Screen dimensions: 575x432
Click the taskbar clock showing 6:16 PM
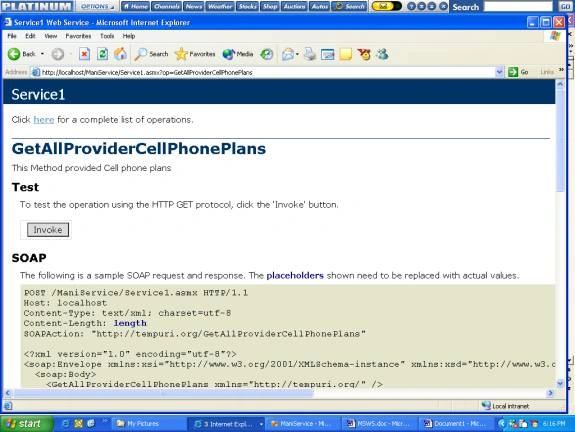click(x=554, y=424)
